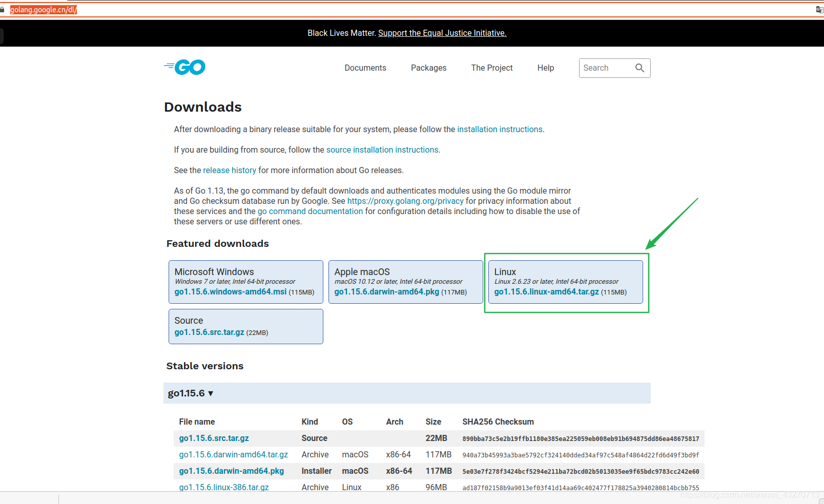Open the source installation instructions link
Image resolution: width=824 pixels, height=504 pixels.
coord(382,150)
